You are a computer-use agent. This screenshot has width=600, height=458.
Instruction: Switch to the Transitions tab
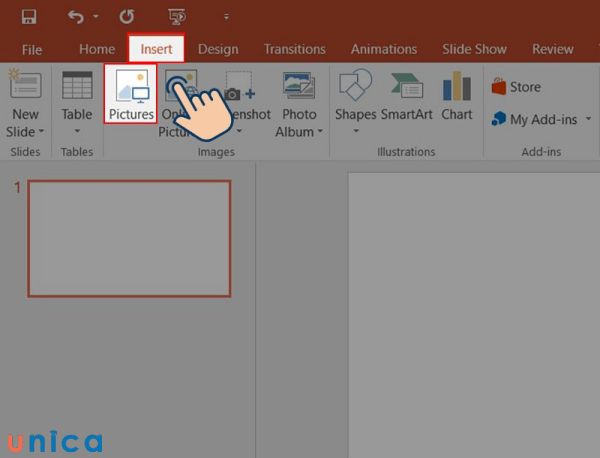click(294, 49)
